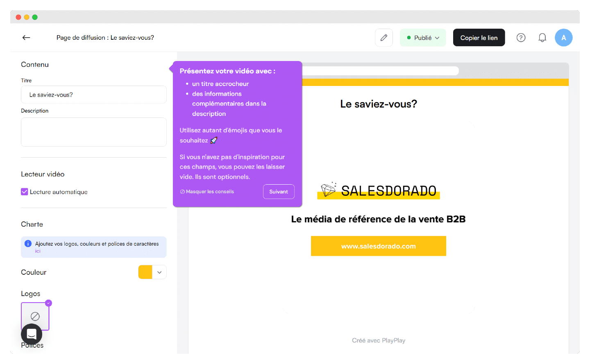This screenshot has height=364, width=590.
Task: Follow the 'ici' link in Charte
Action: [x=38, y=251]
